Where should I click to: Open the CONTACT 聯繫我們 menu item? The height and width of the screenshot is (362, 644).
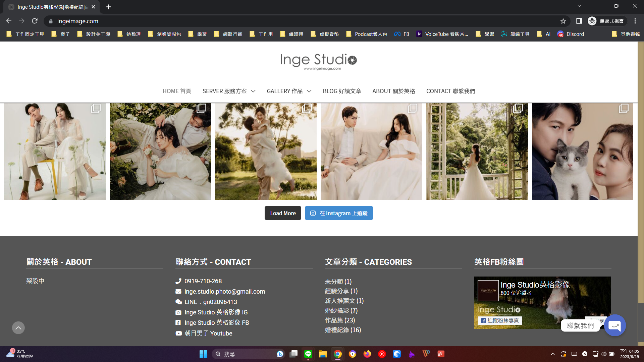pos(450,91)
